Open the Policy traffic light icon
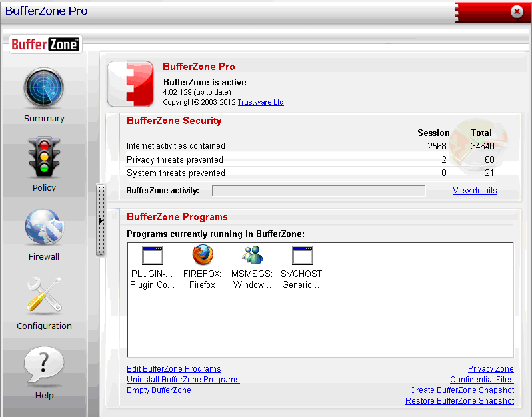Screen dimensions: 532x417 pyautogui.click(x=44, y=157)
